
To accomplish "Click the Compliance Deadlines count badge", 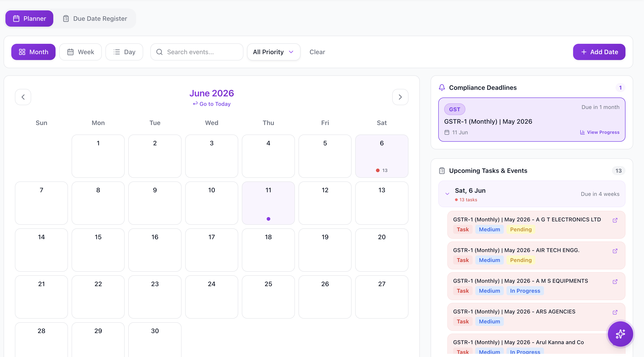I will (620, 88).
